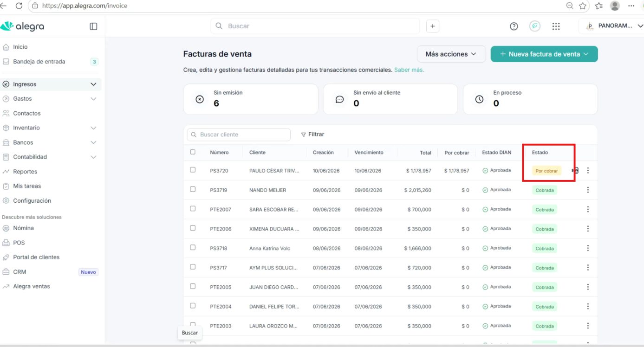
Task: Expand the Gastos menu section
Action: pos(93,99)
